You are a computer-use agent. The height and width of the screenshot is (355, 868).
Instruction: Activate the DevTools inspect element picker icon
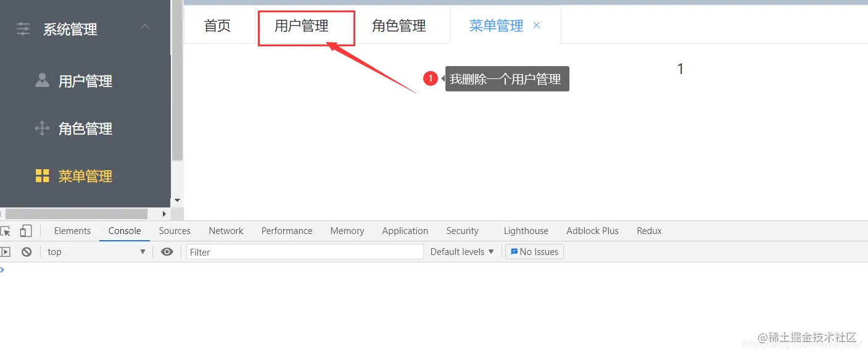[6, 231]
